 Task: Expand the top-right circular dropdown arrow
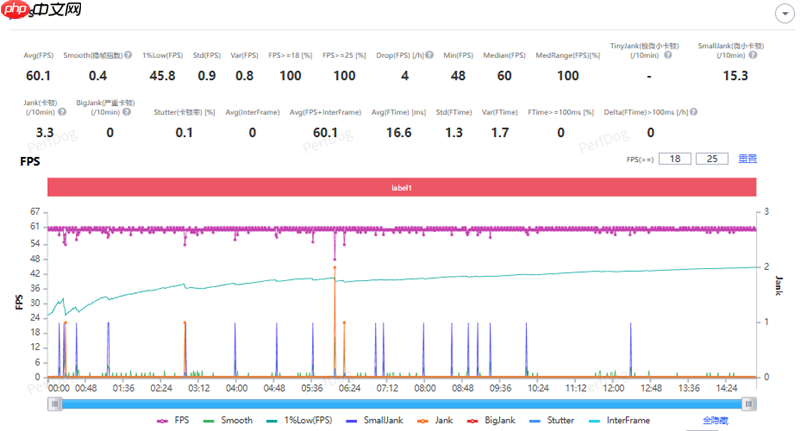point(785,12)
